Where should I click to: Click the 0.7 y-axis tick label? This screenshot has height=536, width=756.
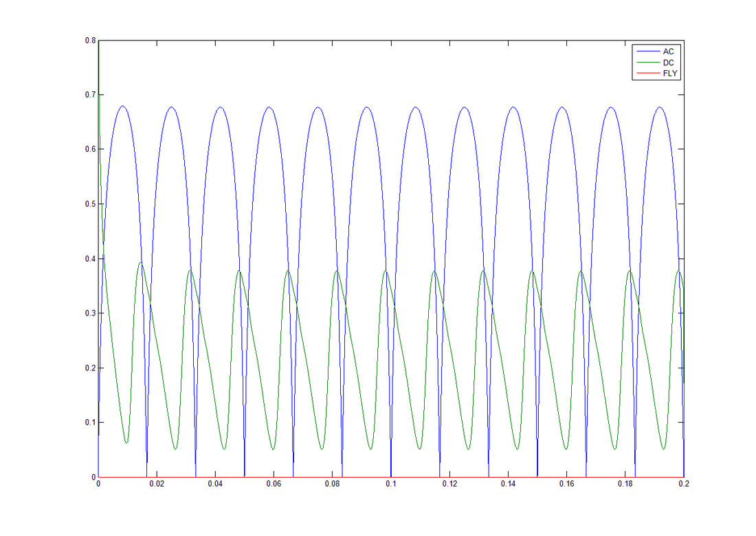[90, 95]
